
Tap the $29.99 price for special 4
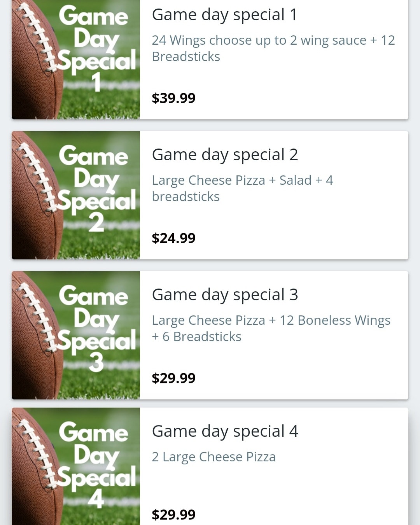click(173, 514)
